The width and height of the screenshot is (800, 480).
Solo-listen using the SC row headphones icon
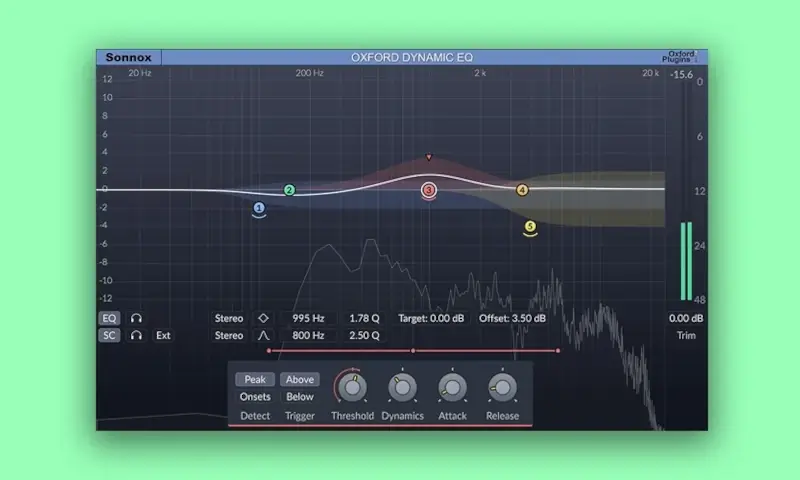point(136,335)
